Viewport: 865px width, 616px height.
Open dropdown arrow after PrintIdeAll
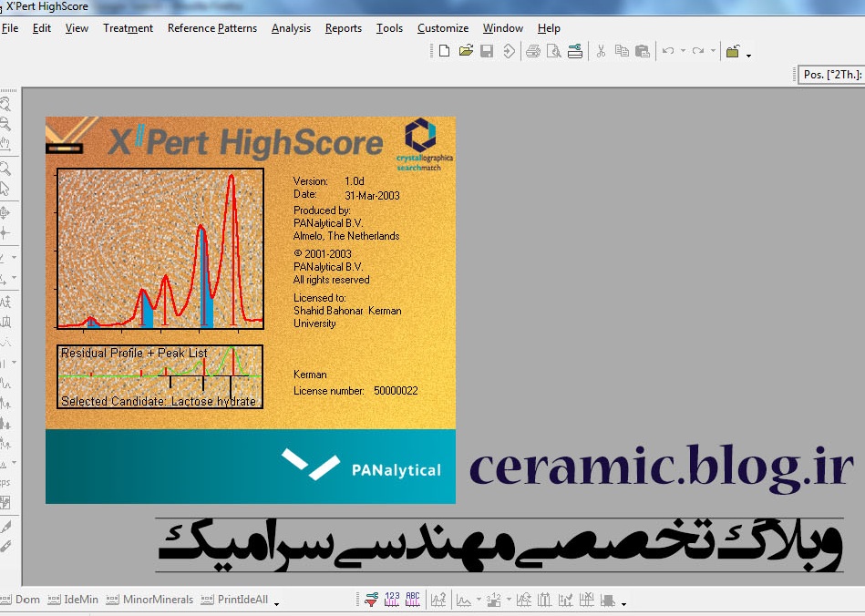[x=276, y=602]
